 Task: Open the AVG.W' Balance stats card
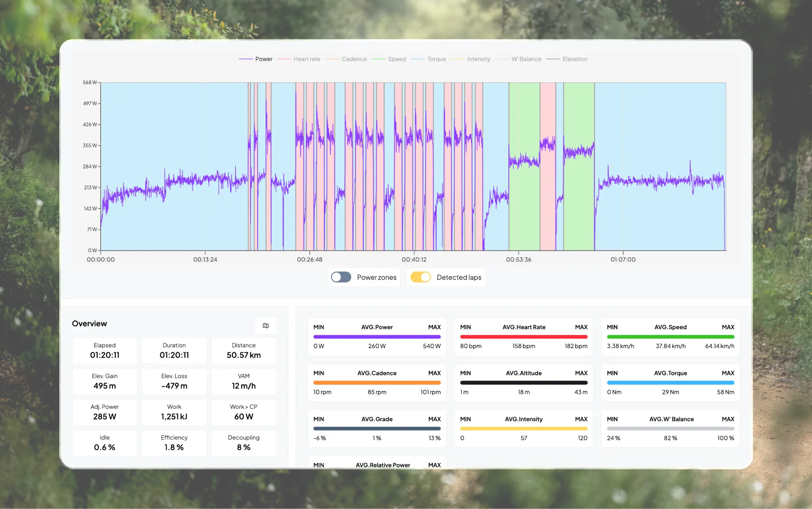[670, 429]
